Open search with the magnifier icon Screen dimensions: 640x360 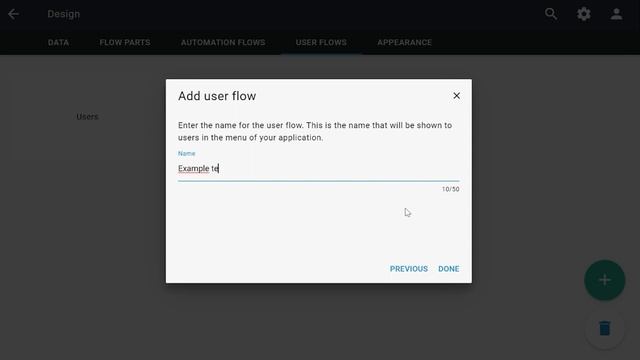tap(551, 14)
